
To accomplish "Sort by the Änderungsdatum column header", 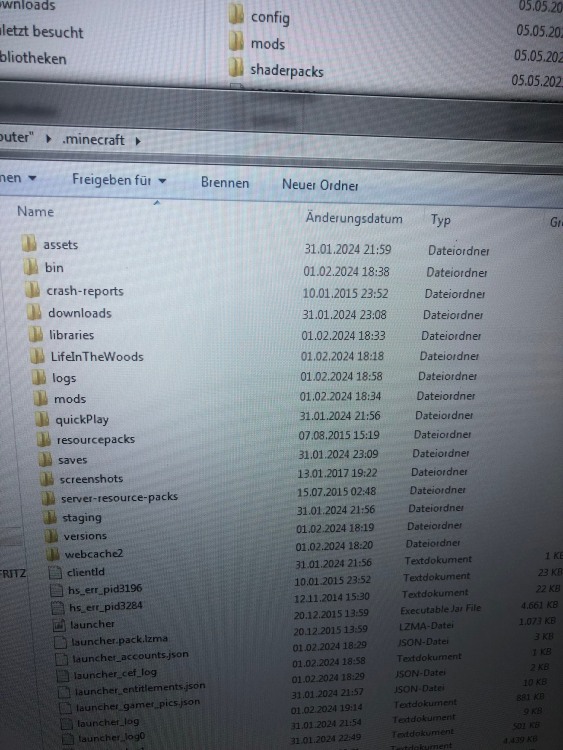I will tap(354, 219).
